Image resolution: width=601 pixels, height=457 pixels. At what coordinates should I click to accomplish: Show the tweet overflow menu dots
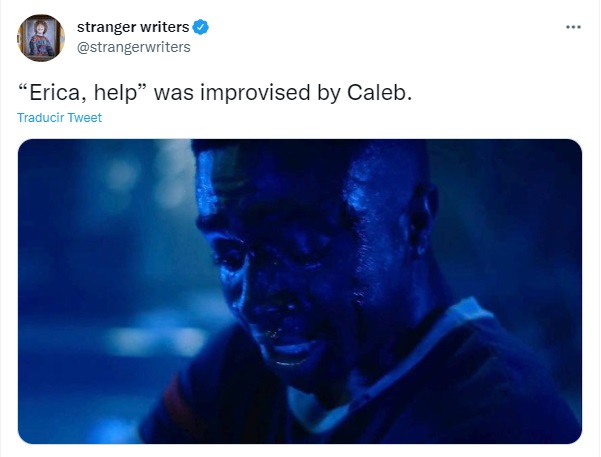pyautogui.click(x=573, y=27)
